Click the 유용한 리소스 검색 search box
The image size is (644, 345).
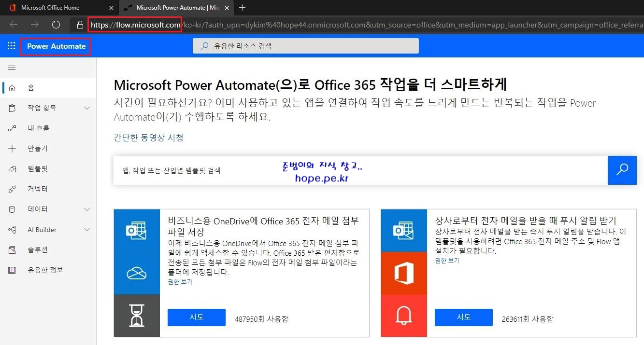(306, 46)
